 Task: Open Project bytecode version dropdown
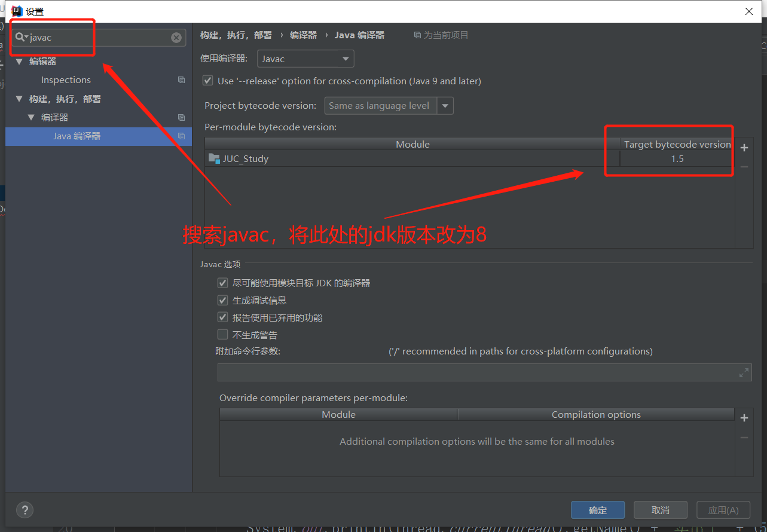445,106
